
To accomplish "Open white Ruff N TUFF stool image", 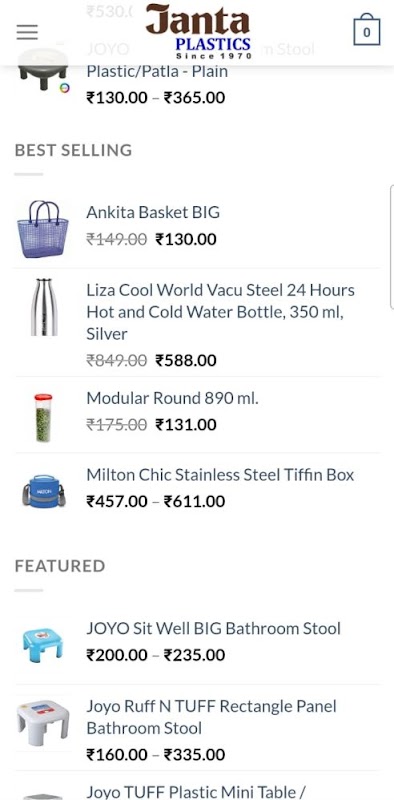I will click(43, 723).
